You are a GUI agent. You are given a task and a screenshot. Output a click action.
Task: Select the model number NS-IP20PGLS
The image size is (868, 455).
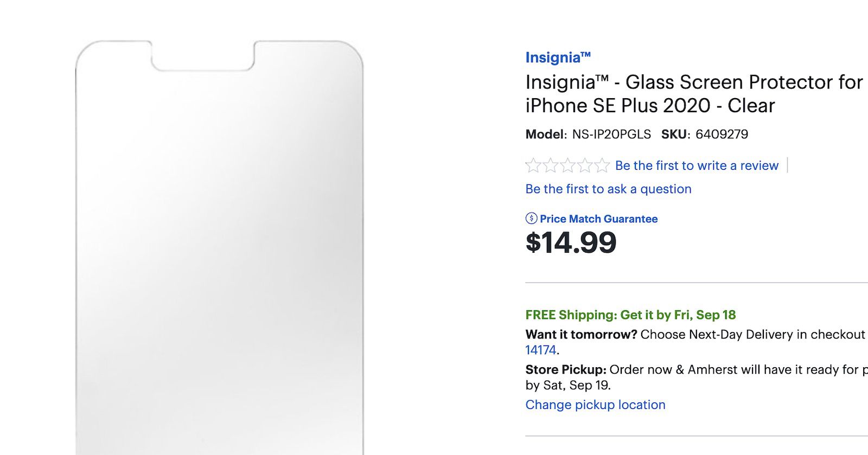pos(613,134)
